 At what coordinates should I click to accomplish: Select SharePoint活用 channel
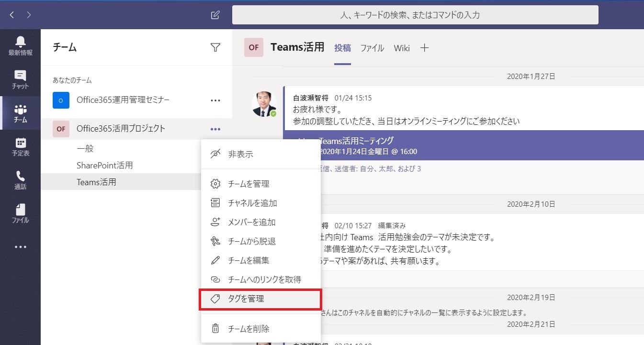coord(104,166)
